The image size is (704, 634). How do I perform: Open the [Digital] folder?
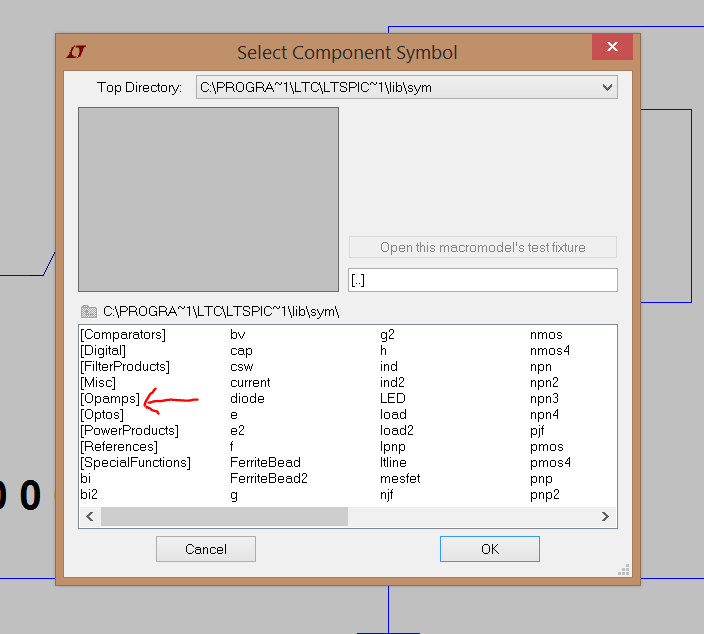(103, 351)
